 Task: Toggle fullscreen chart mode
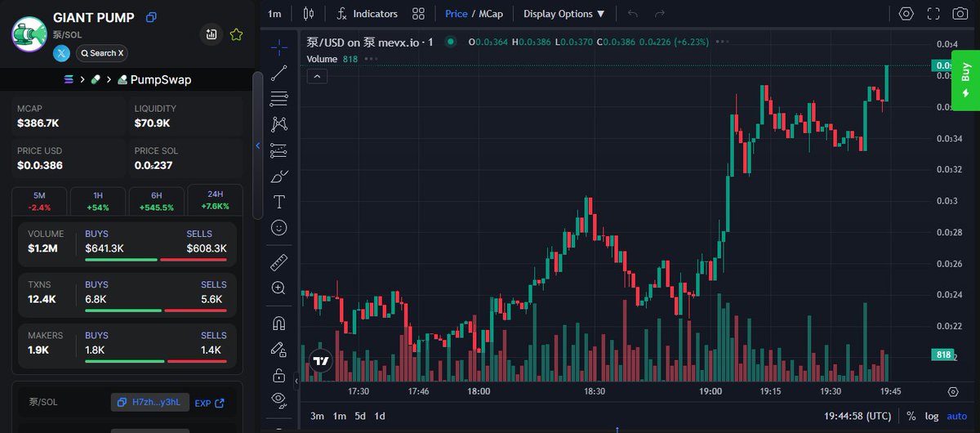click(933, 14)
